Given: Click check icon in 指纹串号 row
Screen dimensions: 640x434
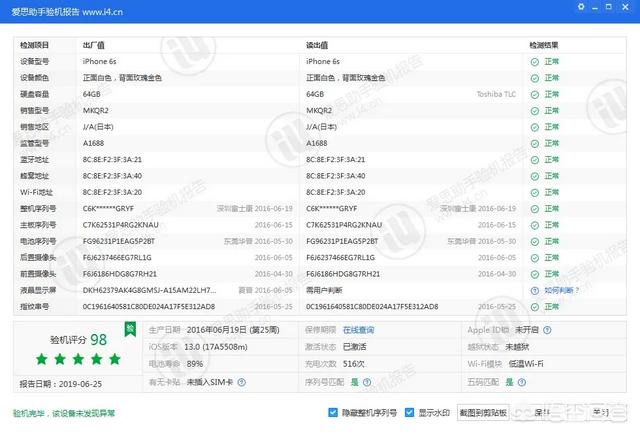Looking at the screenshot, I should [x=535, y=306].
